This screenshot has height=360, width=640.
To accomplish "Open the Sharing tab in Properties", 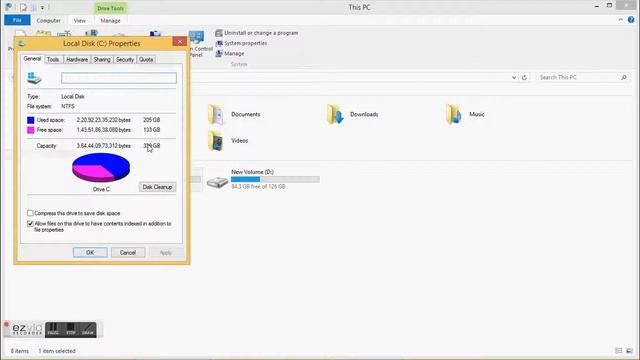I will point(102,60).
